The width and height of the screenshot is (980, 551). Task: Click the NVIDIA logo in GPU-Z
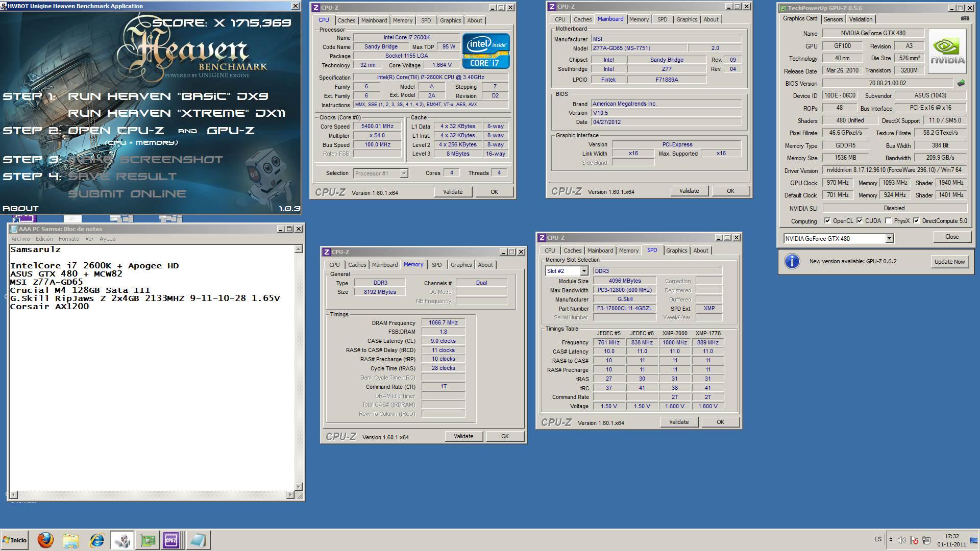947,52
